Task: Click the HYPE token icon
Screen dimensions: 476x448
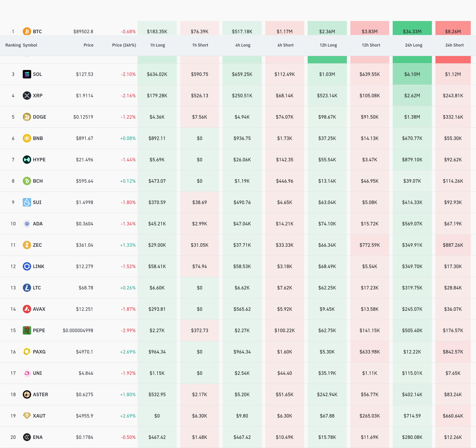Action: (x=27, y=159)
